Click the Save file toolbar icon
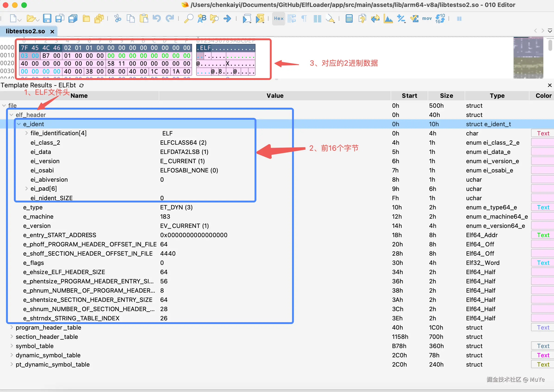The image size is (554, 392). (47, 18)
